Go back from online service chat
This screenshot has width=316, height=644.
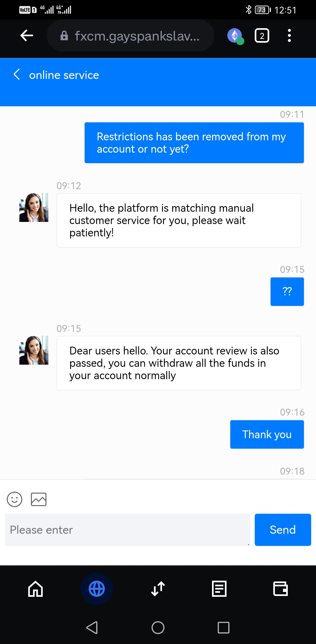coord(17,75)
